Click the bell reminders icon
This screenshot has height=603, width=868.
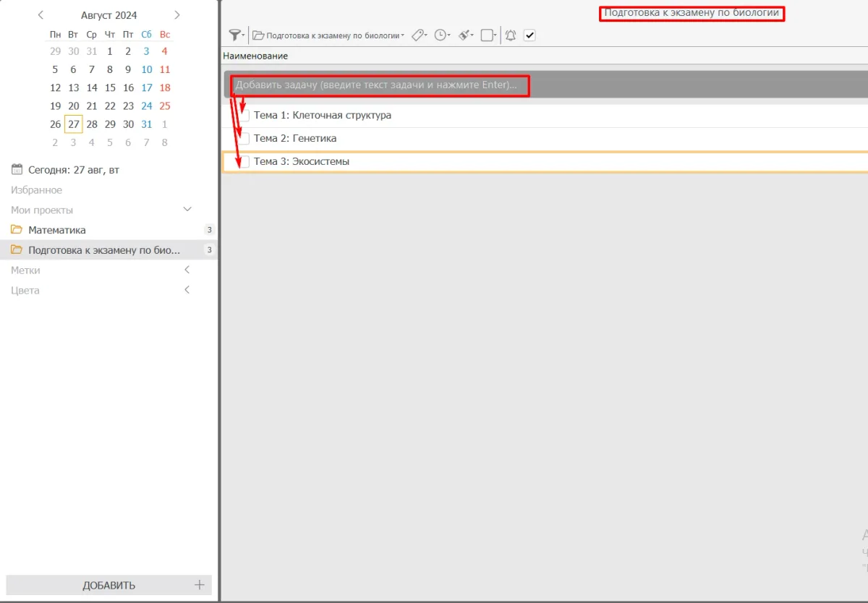point(511,35)
